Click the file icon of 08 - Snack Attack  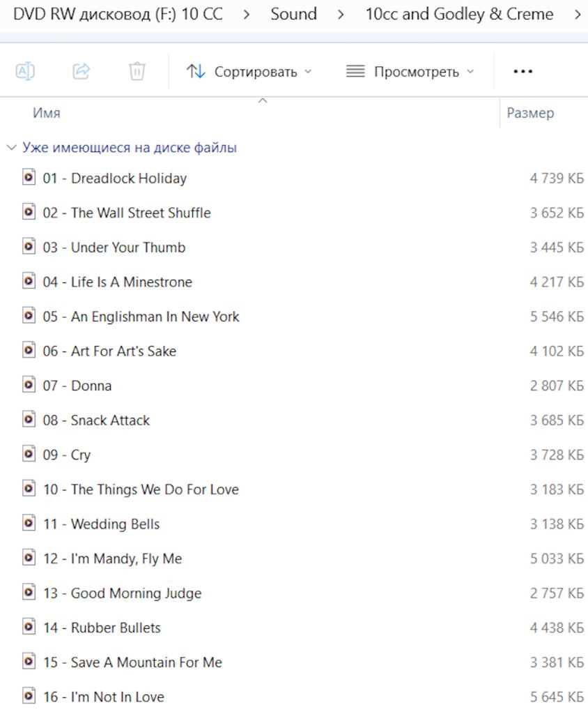pyautogui.click(x=29, y=420)
